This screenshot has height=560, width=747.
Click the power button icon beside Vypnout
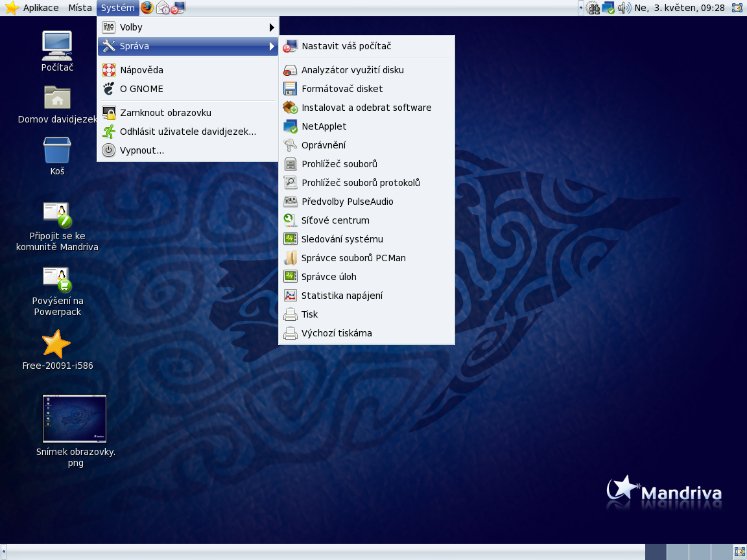pos(109,150)
